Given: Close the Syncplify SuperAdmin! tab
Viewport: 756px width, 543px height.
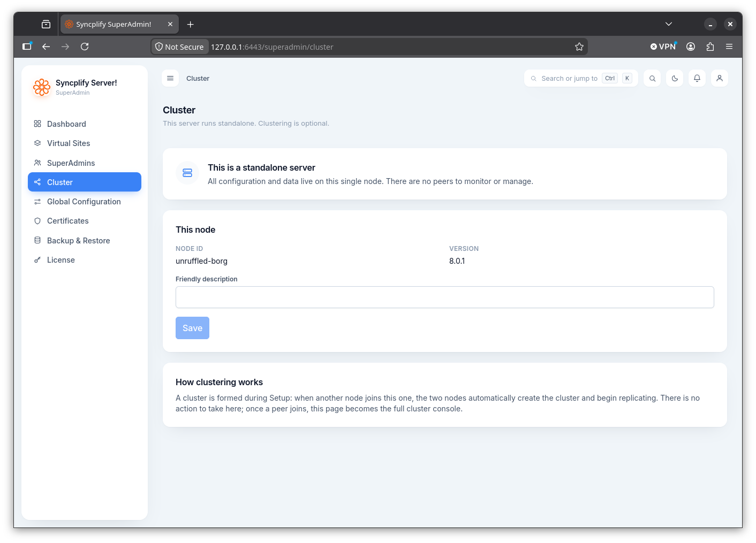Looking at the screenshot, I should (x=170, y=24).
